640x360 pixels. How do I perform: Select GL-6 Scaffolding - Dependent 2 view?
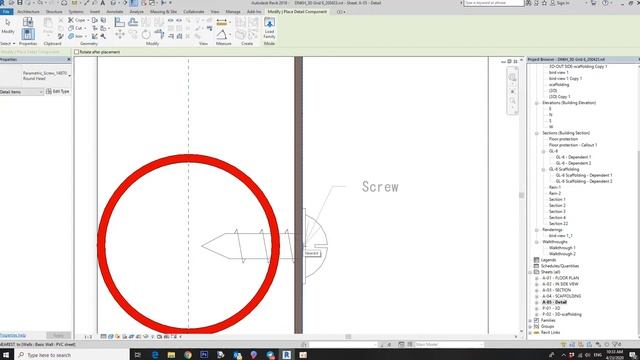[584, 181]
